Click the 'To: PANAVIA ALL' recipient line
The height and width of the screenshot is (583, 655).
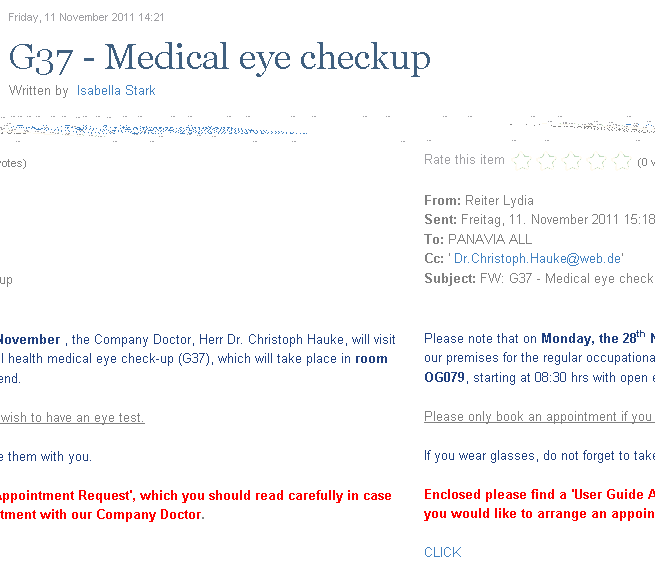tap(478, 239)
